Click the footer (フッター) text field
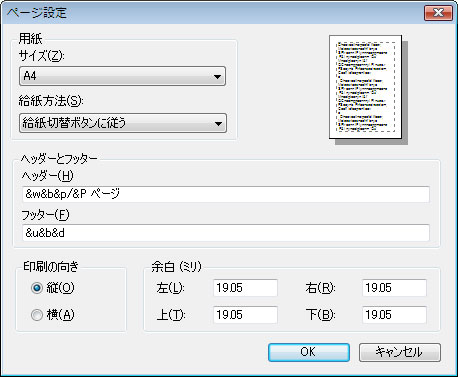Screen dimensions: 458x377 coord(226,233)
